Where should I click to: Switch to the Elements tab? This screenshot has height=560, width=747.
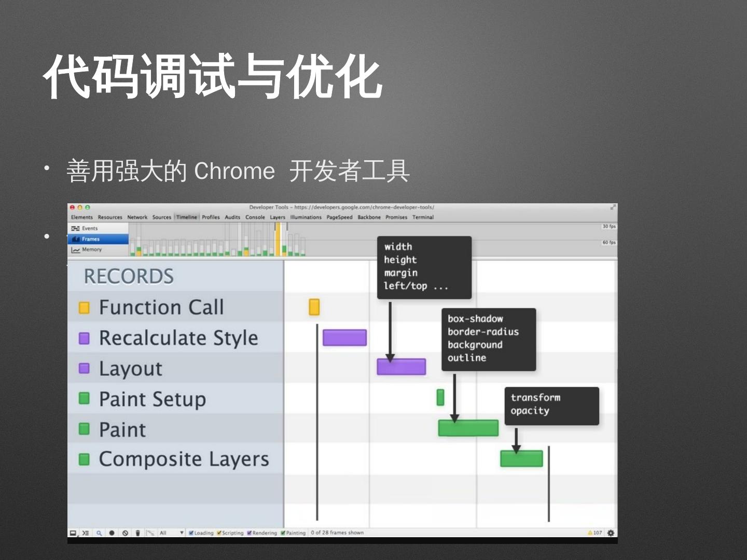pos(82,217)
